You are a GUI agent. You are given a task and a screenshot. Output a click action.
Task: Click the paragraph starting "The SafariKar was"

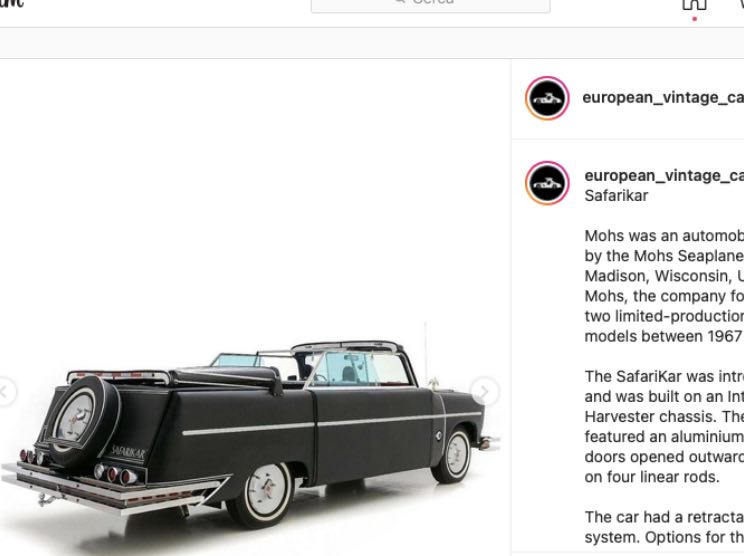[664, 426]
